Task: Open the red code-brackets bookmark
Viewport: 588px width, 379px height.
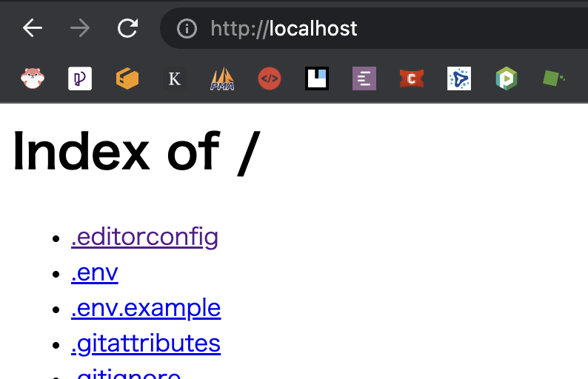Action: pos(270,78)
